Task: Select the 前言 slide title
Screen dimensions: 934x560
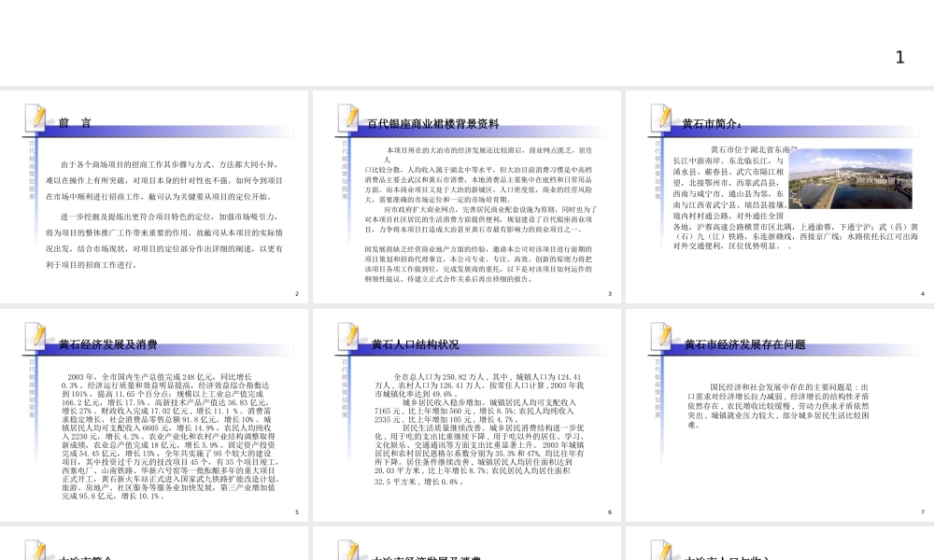Action: click(75, 123)
